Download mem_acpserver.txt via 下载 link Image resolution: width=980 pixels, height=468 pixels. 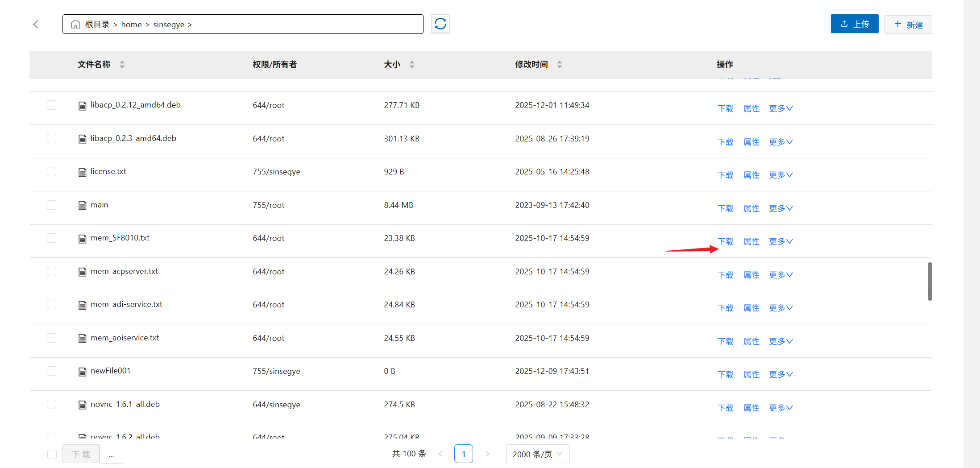725,275
